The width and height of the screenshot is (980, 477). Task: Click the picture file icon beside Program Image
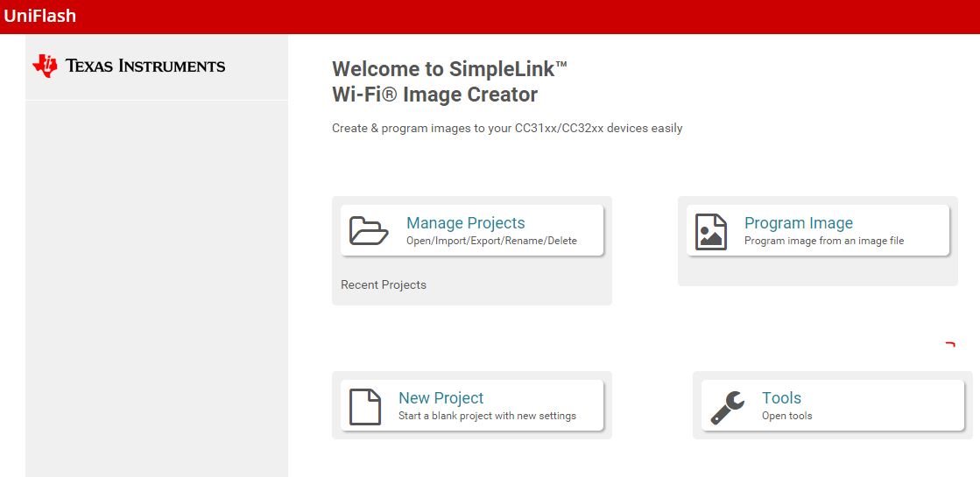pyautogui.click(x=711, y=232)
